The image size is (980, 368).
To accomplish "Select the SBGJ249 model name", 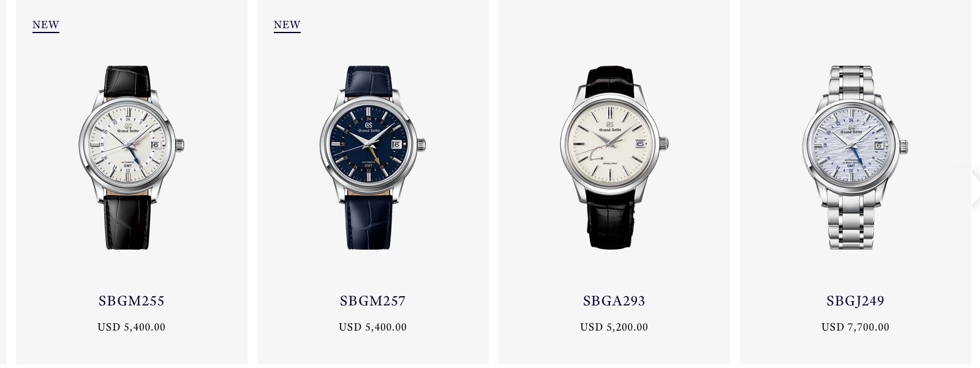I will click(x=855, y=301).
